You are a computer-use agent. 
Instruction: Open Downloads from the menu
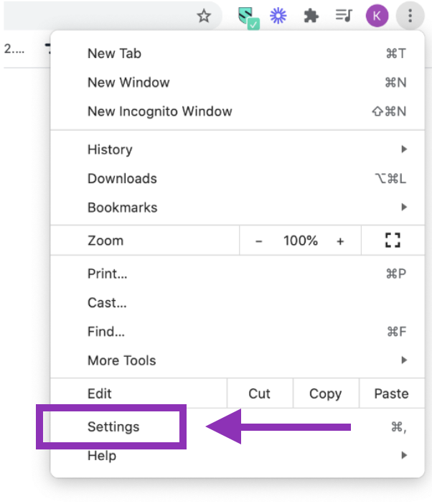(122, 179)
